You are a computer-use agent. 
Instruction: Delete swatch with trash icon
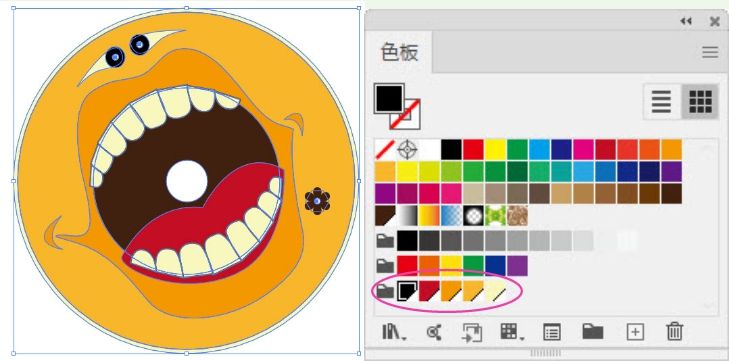point(675,332)
